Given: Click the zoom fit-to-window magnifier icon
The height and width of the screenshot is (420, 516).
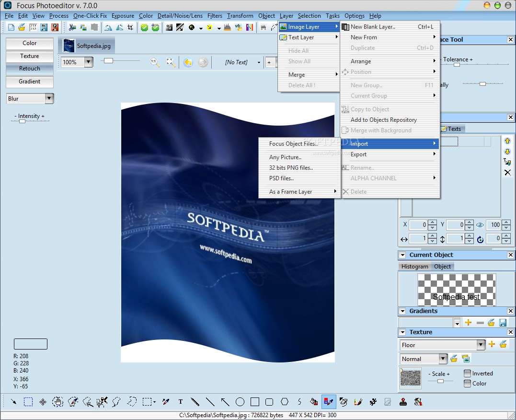Looking at the screenshot, I should [x=170, y=62].
